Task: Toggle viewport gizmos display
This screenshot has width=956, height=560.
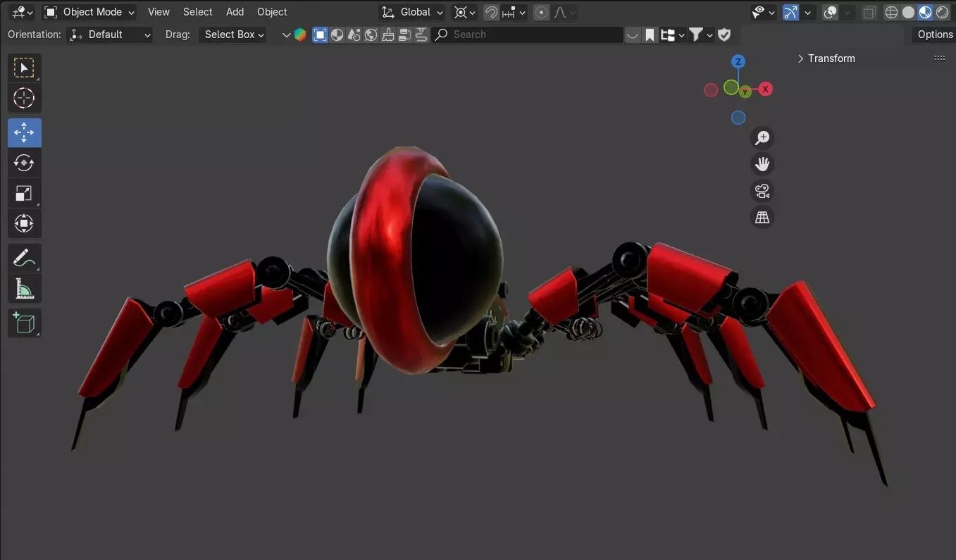Action: pyautogui.click(x=790, y=12)
